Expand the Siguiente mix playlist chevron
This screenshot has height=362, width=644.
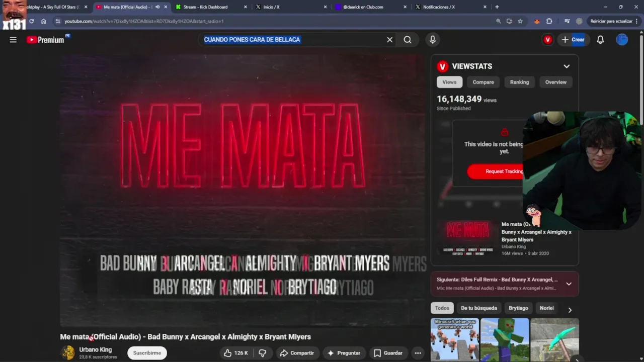[569, 284]
